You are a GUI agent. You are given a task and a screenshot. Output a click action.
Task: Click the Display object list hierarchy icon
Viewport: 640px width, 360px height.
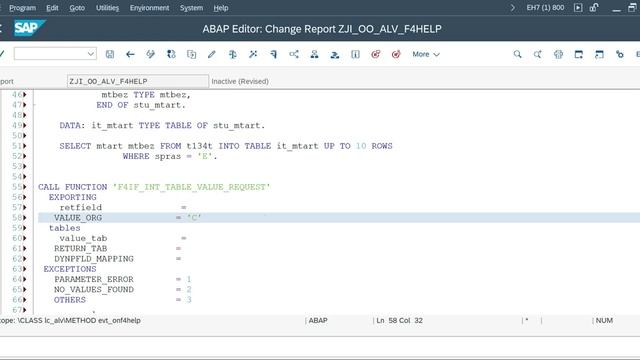[x=314, y=54]
